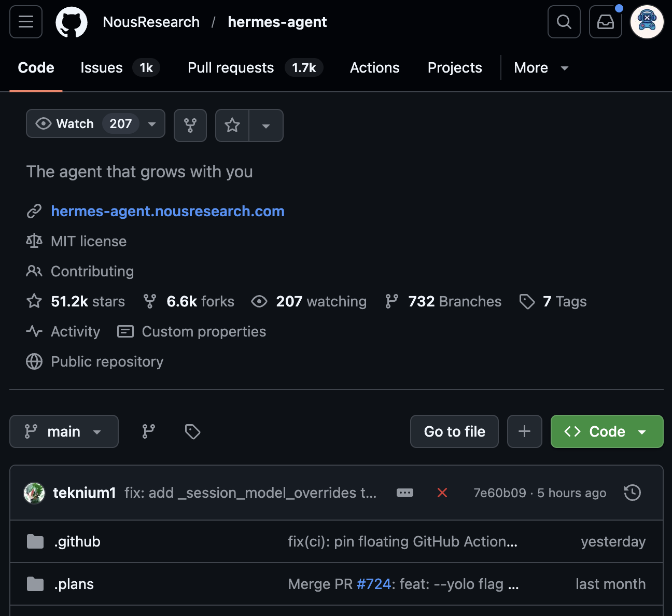
Task: Click the .plans folder icon
Action: pos(35,584)
